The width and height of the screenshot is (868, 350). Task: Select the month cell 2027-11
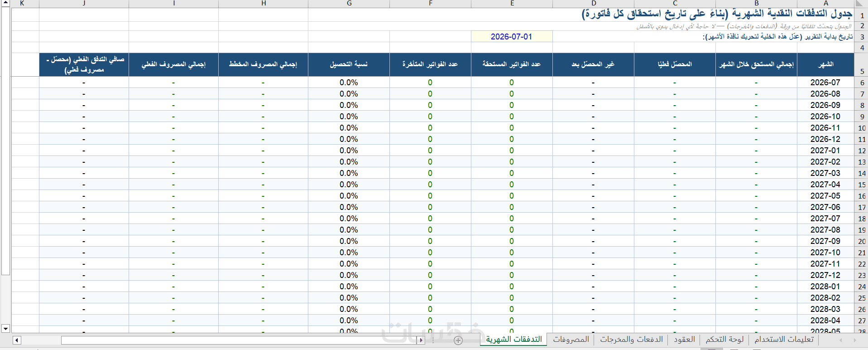pos(825,264)
